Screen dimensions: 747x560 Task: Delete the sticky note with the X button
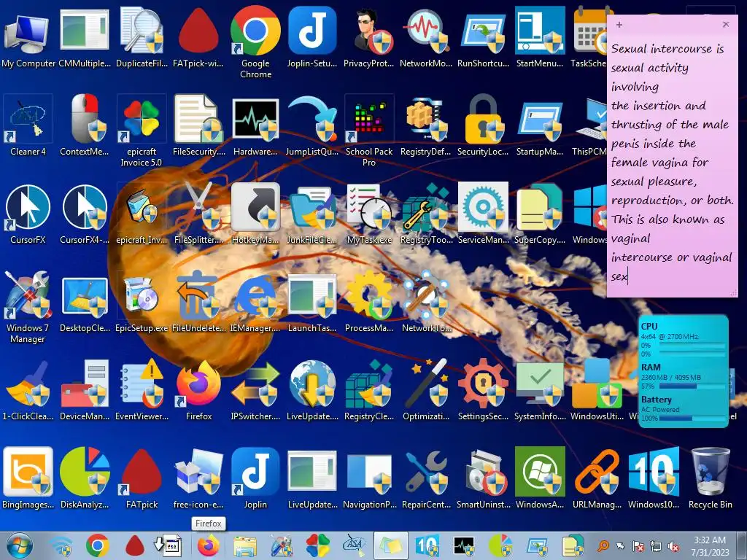(726, 24)
